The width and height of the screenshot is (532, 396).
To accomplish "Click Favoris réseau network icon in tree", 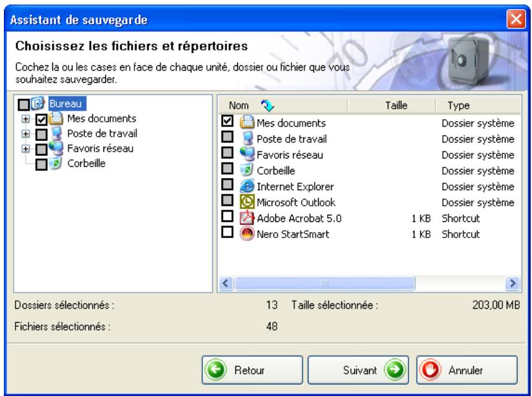I will click(56, 148).
